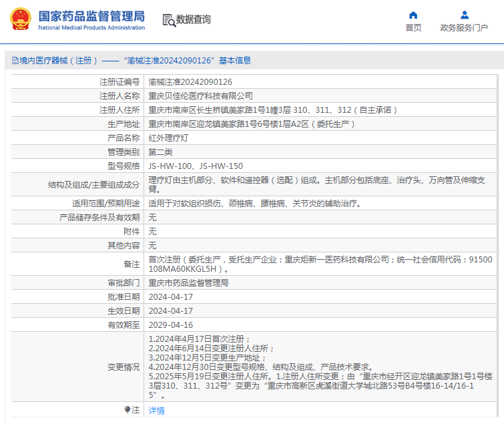Open the 数据查询 search document icon
The image size is (504, 422).
tap(169, 20)
